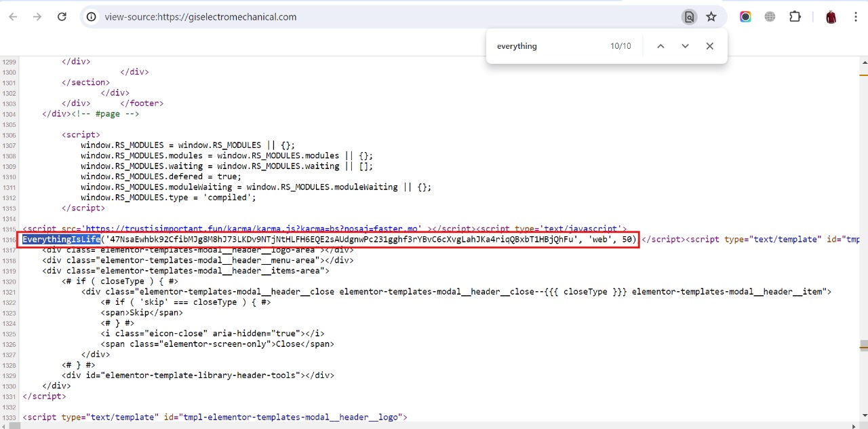Click the highlighted 'EverythingIsLife' text
This screenshot has width=868, height=429.
coord(62,239)
